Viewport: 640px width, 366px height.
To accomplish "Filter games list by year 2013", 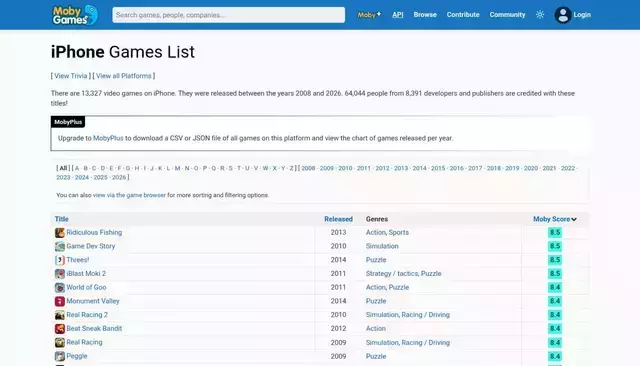I will click(401, 168).
